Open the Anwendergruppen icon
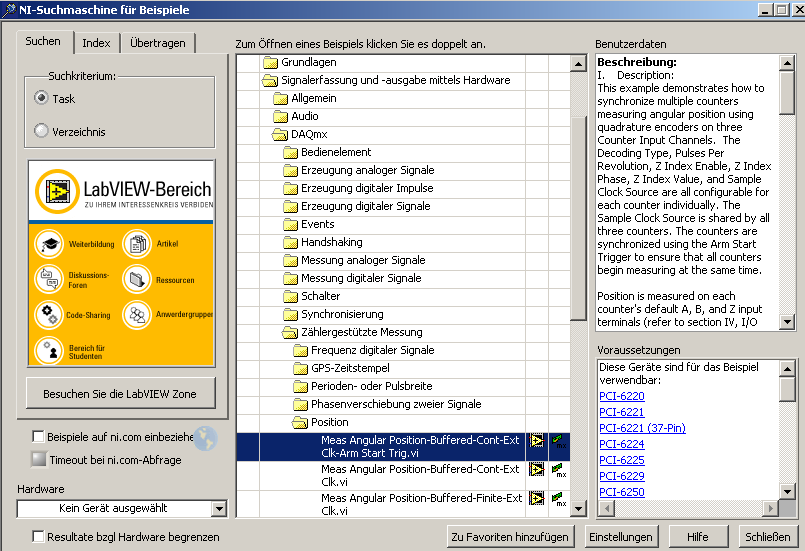This screenshot has width=805, height=551. (x=137, y=314)
